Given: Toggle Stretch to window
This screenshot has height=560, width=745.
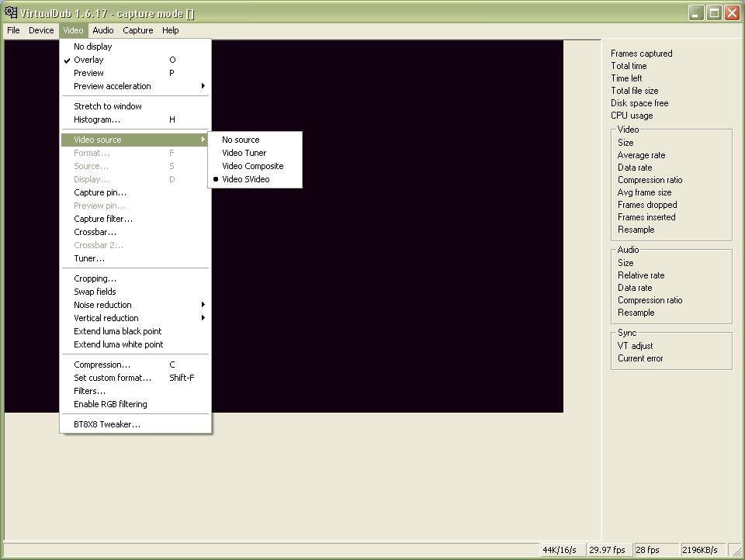Looking at the screenshot, I should (x=135, y=106).
